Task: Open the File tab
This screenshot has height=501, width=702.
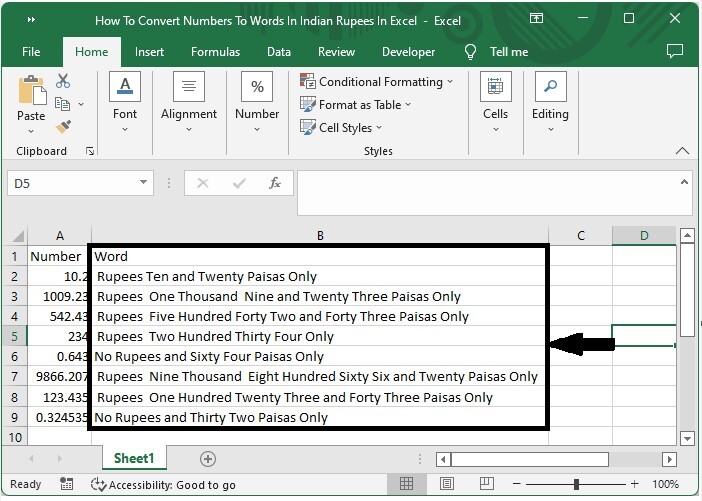Action: (31, 52)
